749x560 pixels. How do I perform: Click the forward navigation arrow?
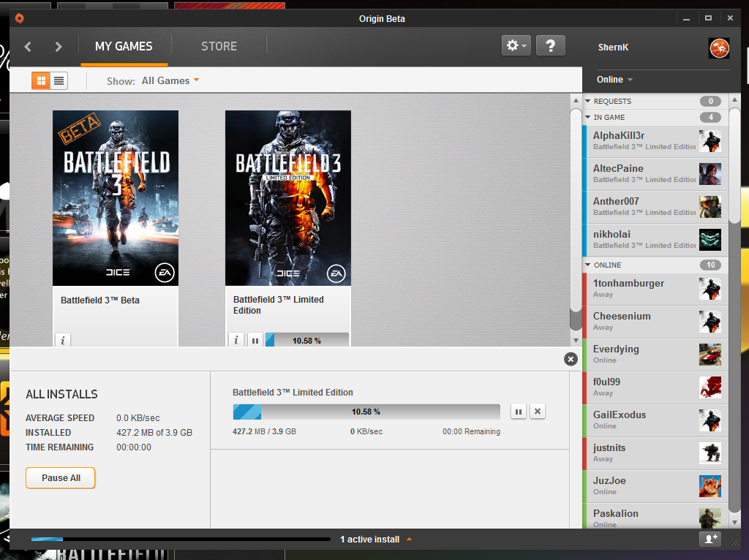[x=59, y=47]
